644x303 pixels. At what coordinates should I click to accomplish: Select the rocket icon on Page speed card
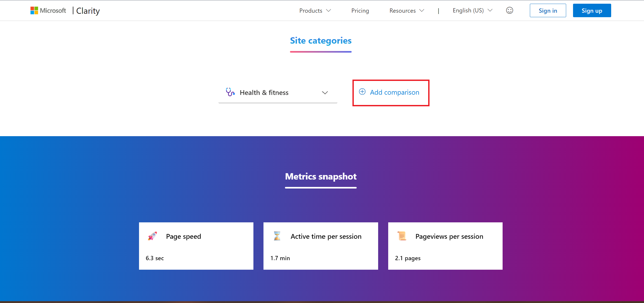point(153,236)
